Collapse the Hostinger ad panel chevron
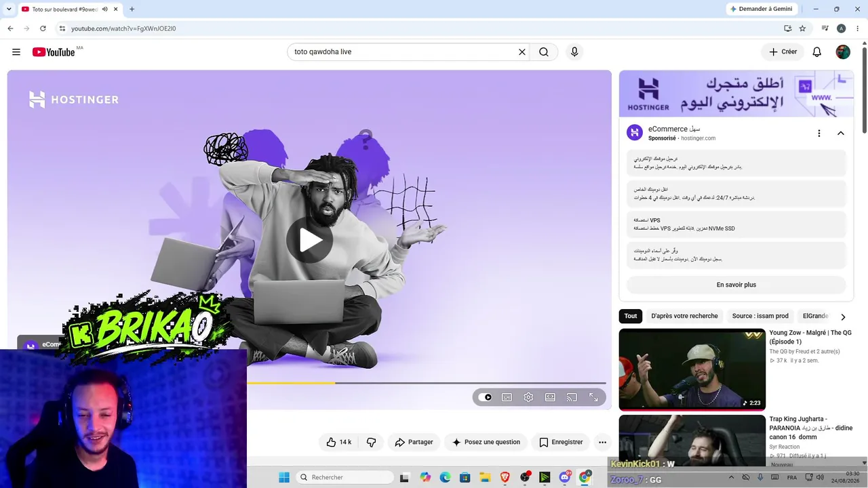 coord(841,134)
